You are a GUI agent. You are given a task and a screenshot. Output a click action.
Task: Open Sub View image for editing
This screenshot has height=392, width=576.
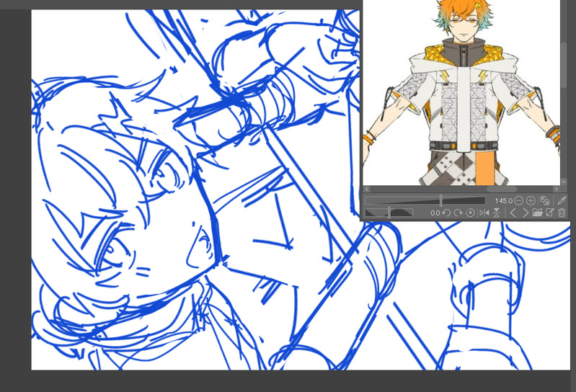549,213
